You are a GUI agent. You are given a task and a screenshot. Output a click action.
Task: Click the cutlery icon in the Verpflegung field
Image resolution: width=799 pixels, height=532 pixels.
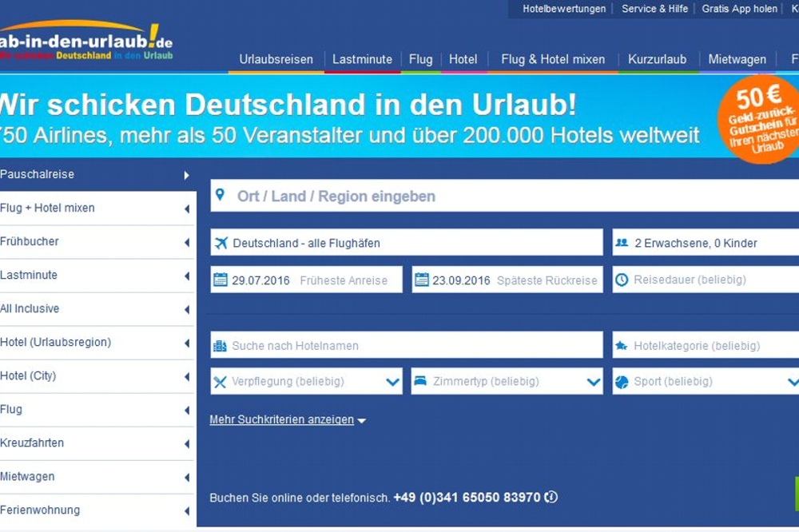pos(221,381)
